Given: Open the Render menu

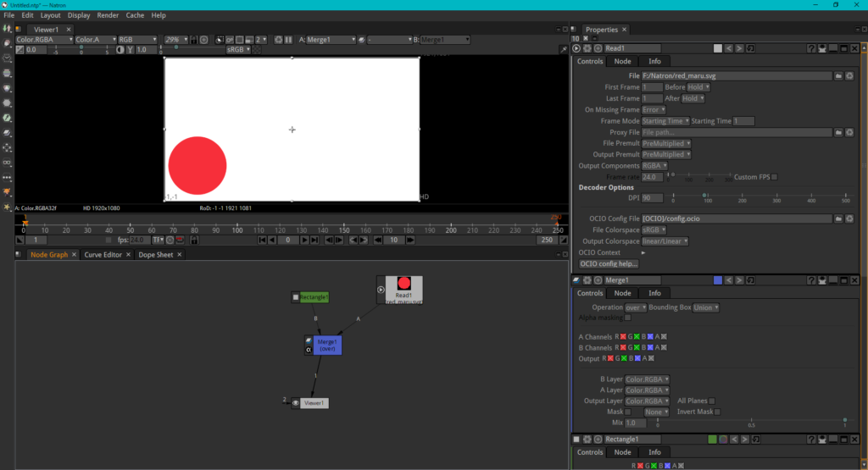Looking at the screenshot, I should (108, 15).
